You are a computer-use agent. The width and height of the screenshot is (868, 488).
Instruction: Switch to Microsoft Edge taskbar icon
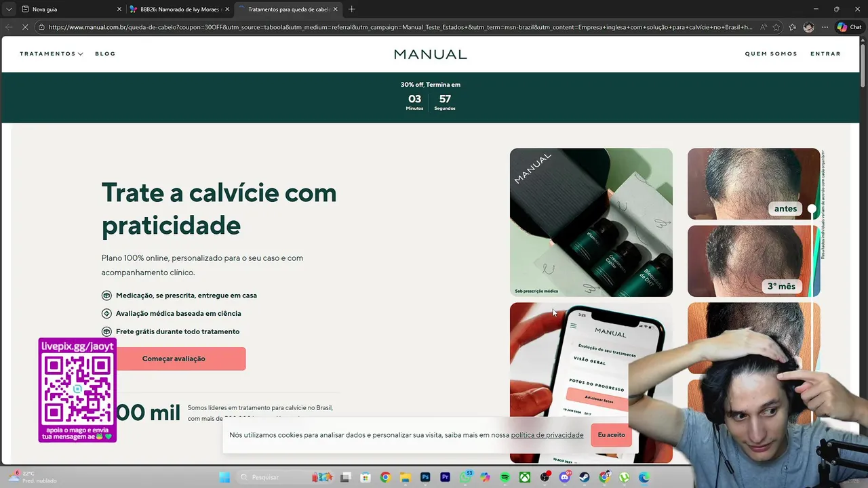644,477
